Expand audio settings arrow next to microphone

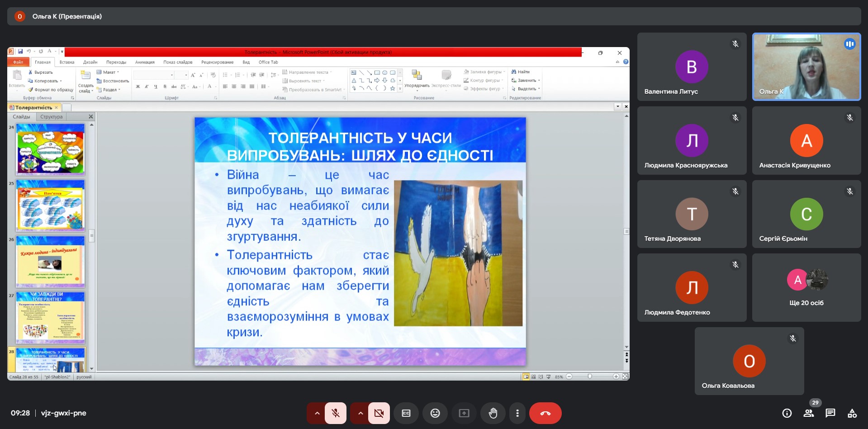[x=317, y=413]
